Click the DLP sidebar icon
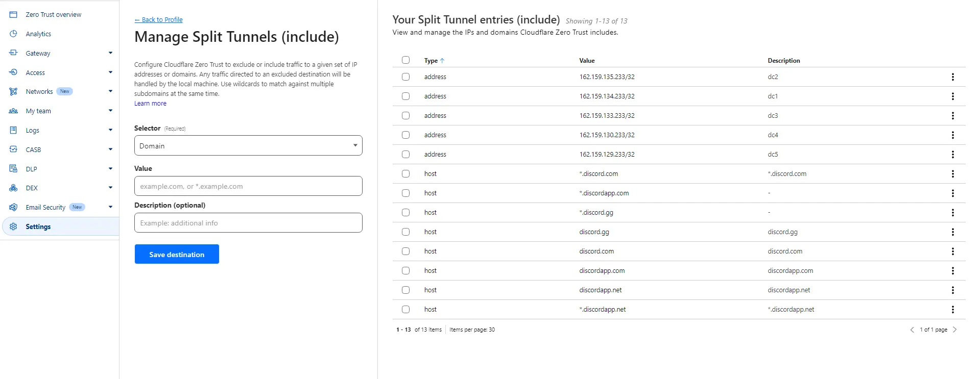 click(14, 169)
